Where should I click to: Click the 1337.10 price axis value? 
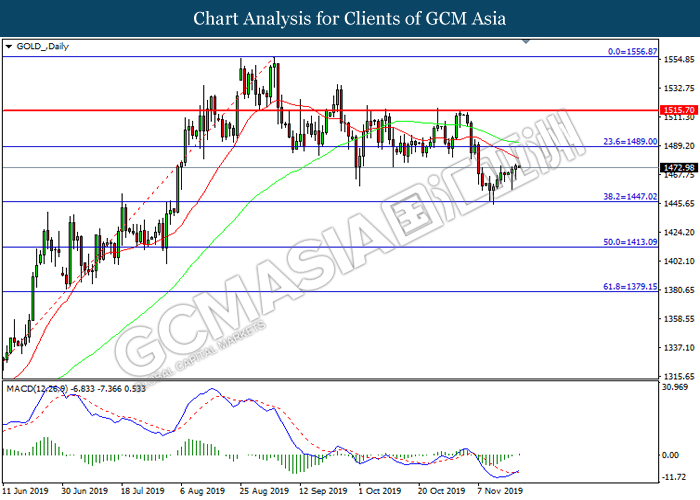click(x=679, y=348)
